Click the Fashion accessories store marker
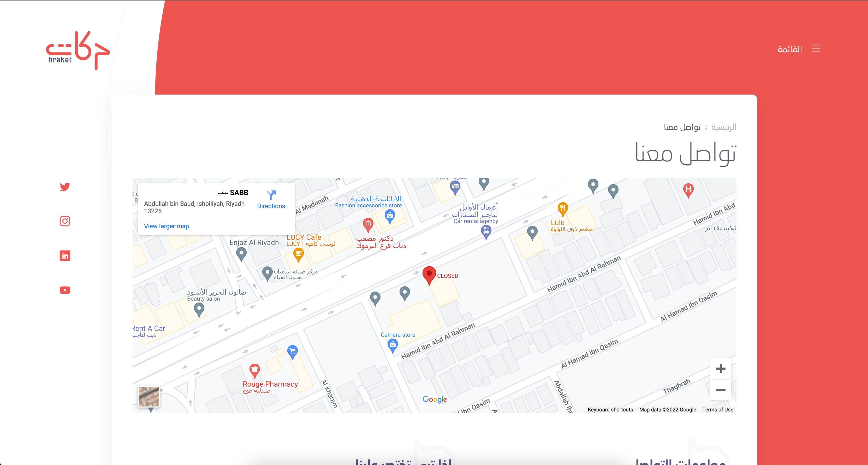The width and height of the screenshot is (868, 465). click(x=390, y=216)
